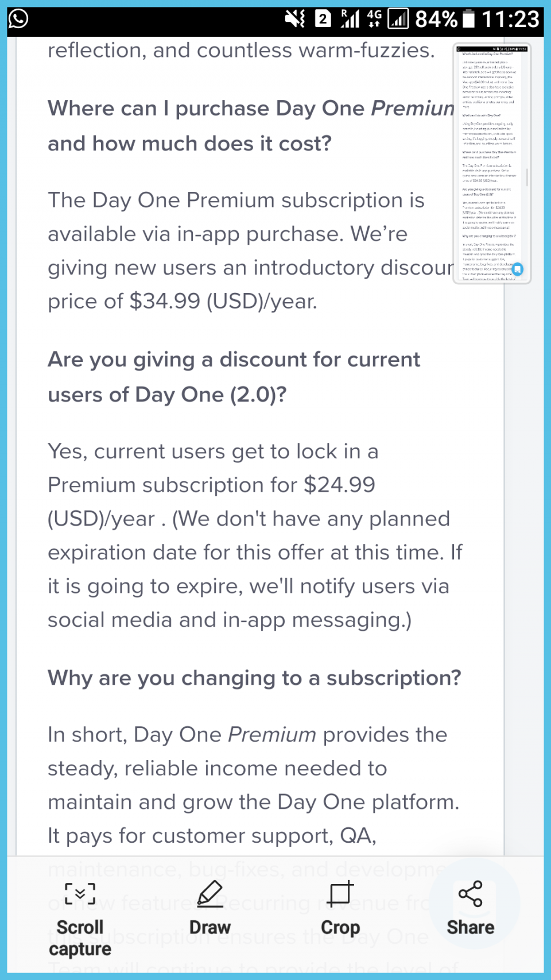Open the WhatsApp notification icon
Viewport: 551px width, 980px height.
pos(18,19)
